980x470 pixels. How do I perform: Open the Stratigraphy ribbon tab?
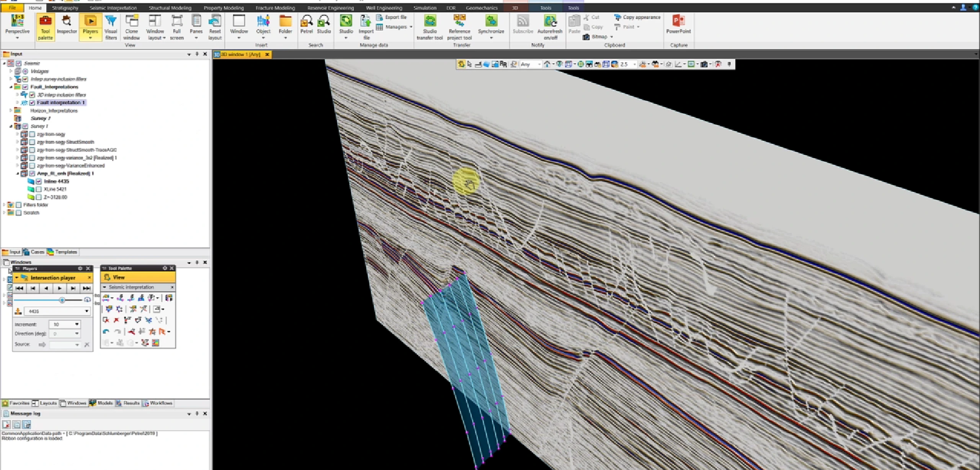(x=65, y=8)
